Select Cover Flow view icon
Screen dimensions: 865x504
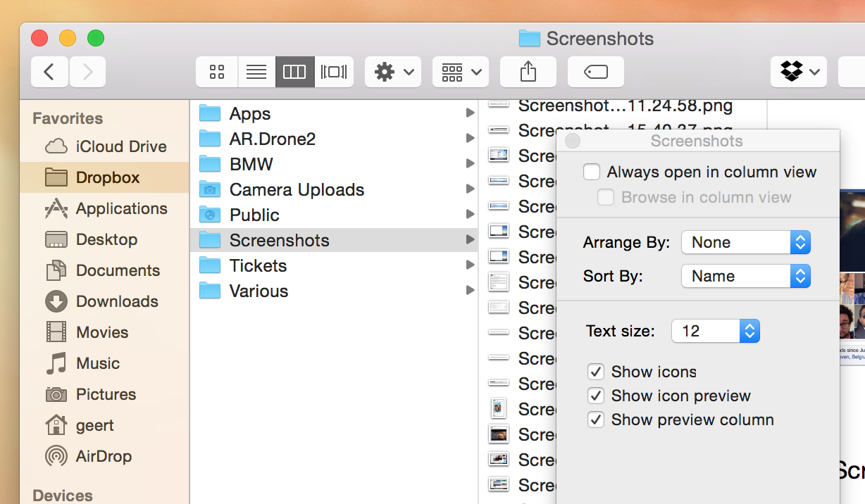(x=334, y=72)
